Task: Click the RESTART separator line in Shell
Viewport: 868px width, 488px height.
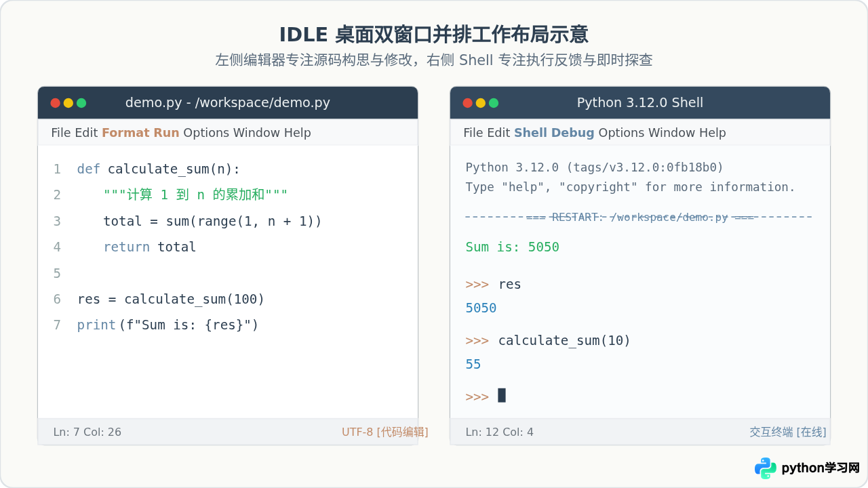Action: coord(639,217)
